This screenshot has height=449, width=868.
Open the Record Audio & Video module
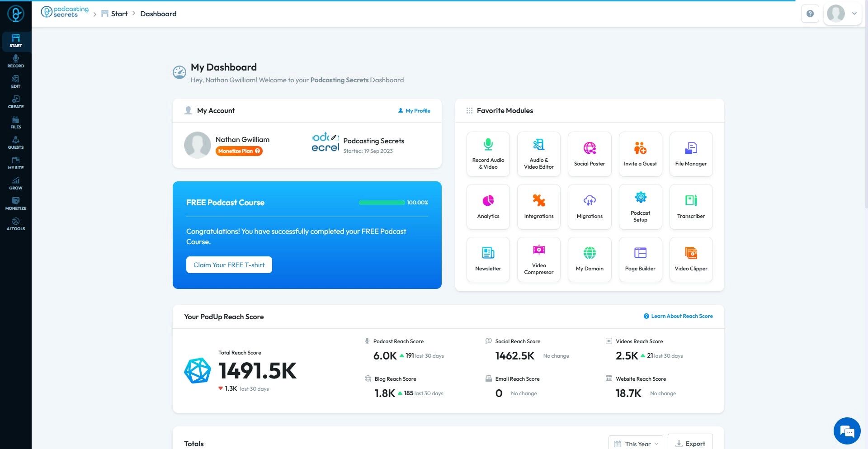[x=488, y=154]
